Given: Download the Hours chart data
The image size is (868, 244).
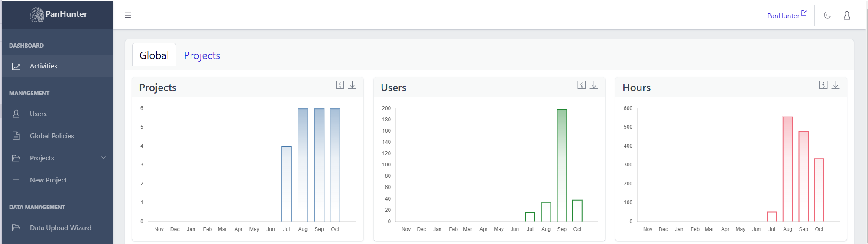Looking at the screenshot, I should click(x=836, y=85).
